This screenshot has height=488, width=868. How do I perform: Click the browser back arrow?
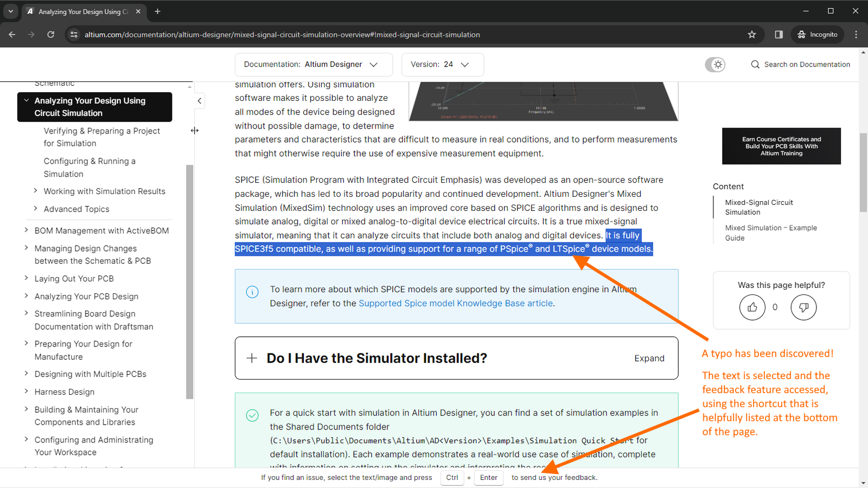point(12,34)
